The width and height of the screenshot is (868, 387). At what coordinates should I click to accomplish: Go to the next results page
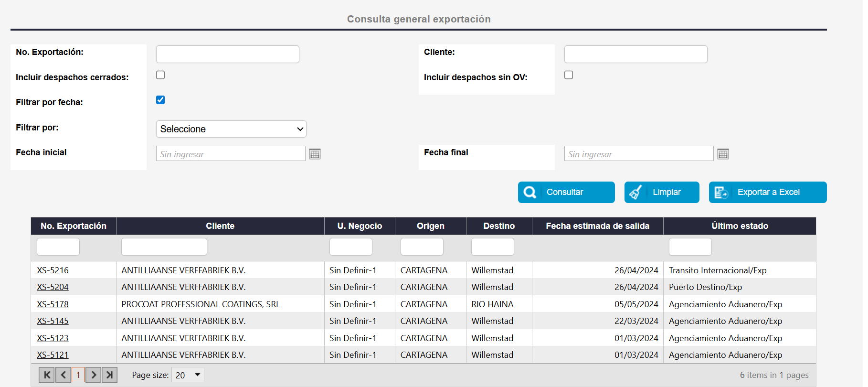tap(94, 375)
